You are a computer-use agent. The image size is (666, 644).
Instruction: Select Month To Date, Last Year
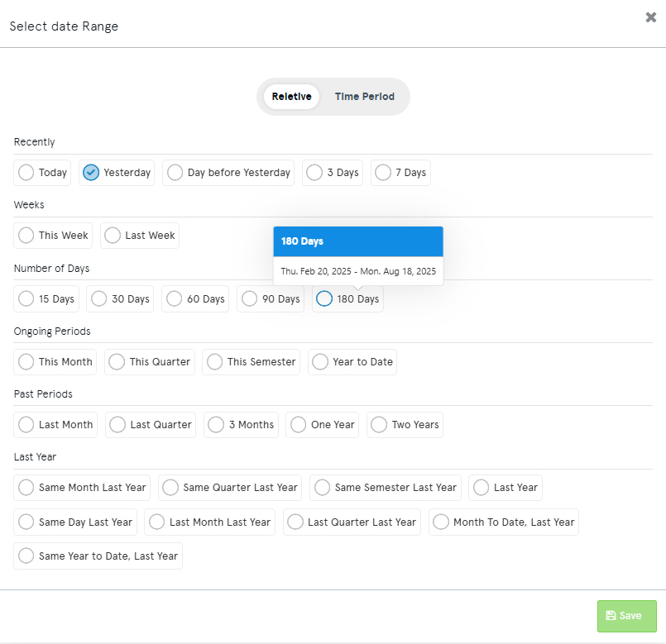[x=503, y=522]
